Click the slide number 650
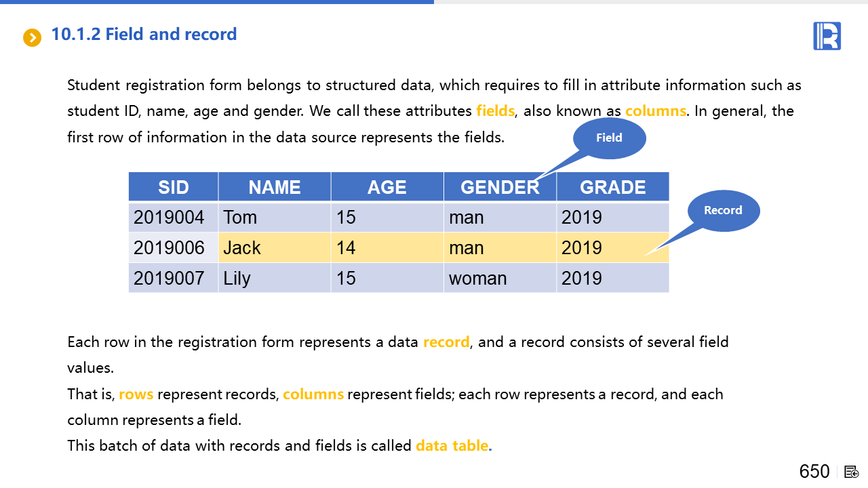The image size is (868, 488). pyautogui.click(x=814, y=472)
